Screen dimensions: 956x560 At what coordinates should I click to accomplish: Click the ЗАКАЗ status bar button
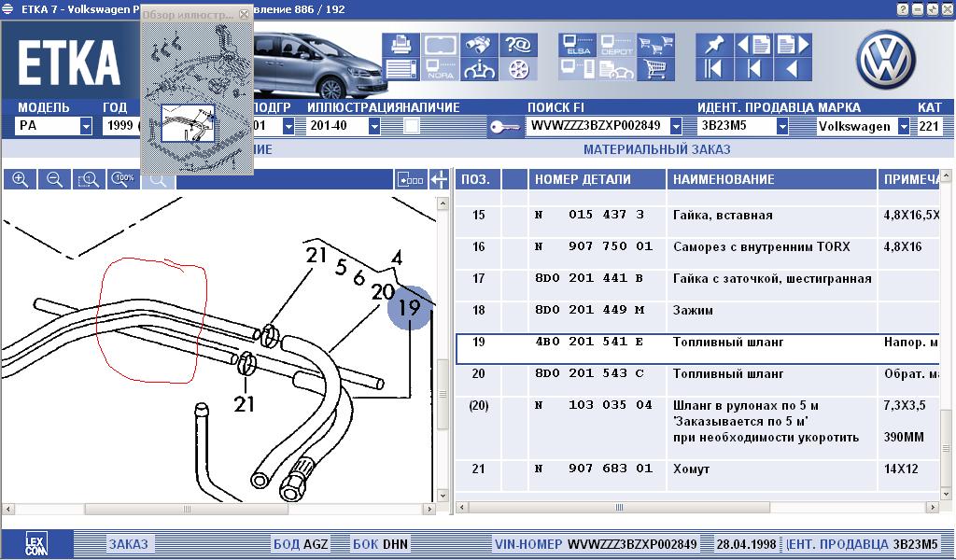[128, 544]
